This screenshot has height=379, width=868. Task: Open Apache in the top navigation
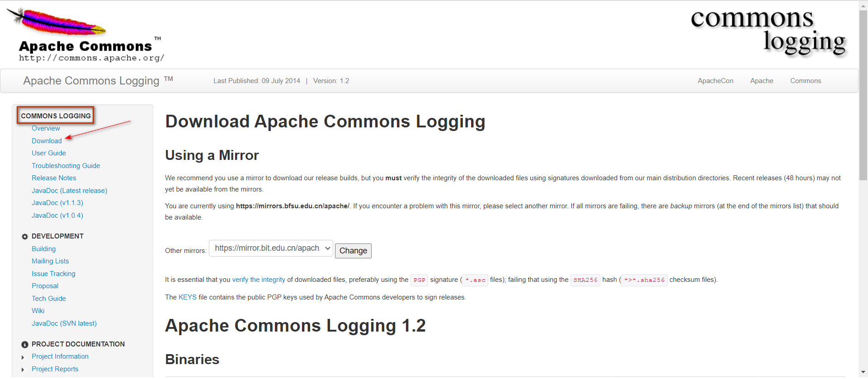762,81
